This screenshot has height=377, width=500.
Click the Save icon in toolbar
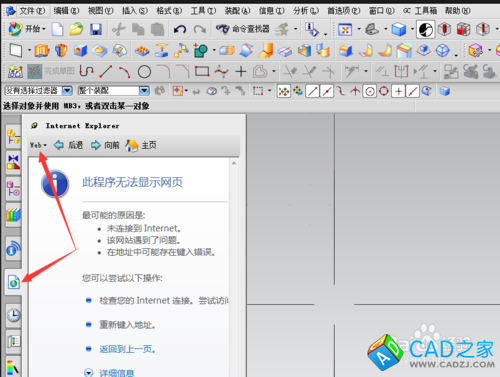tap(96, 30)
